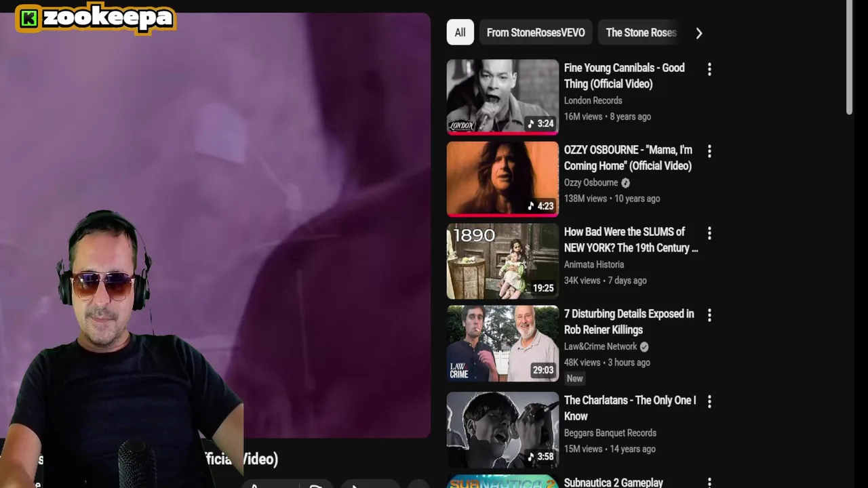Open the London Records channel link
The width and height of the screenshot is (868, 488).
(x=593, y=100)
